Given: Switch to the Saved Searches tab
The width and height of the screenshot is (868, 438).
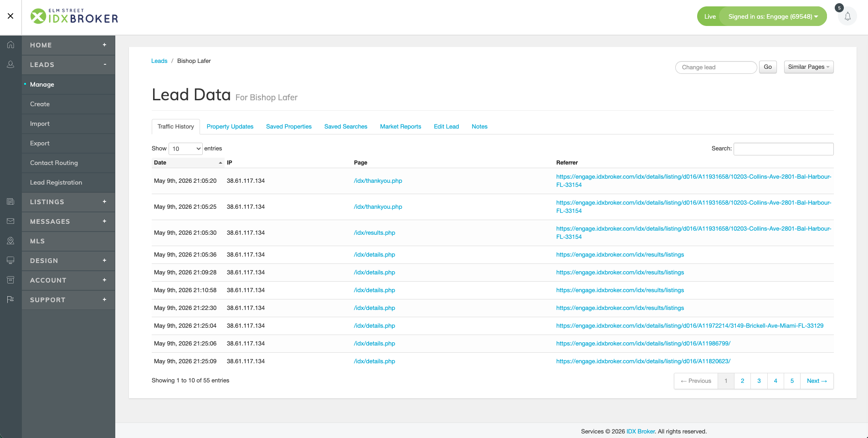Looking at the screenshot, I should (x=346, y=127).
